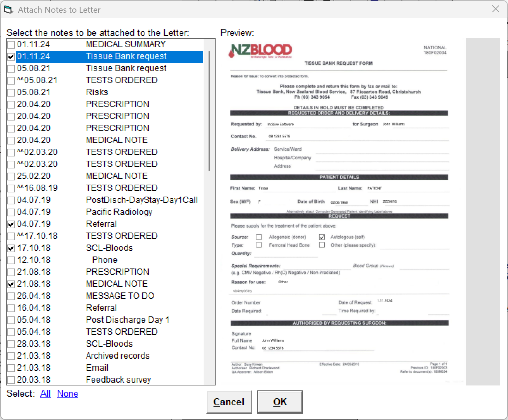The image size is (508, 420).
Task: Select the ^^16.08.19 TESTS ORDERED row
Action: coord(110,188)
